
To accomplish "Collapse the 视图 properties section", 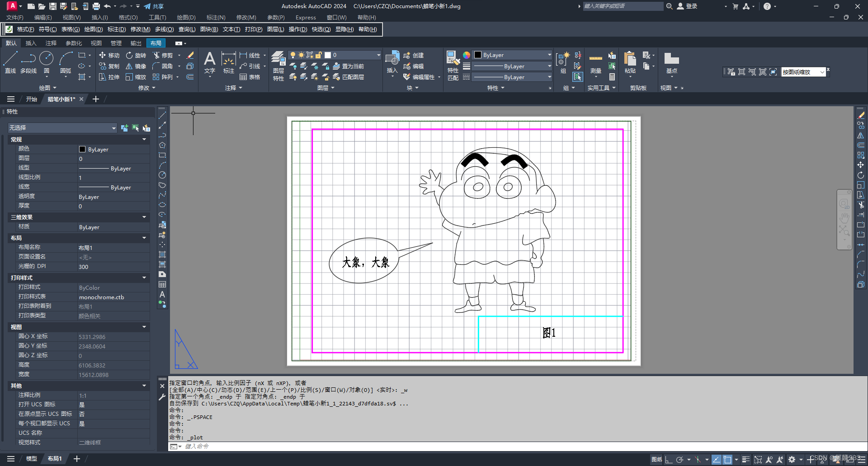I will 144,327.
